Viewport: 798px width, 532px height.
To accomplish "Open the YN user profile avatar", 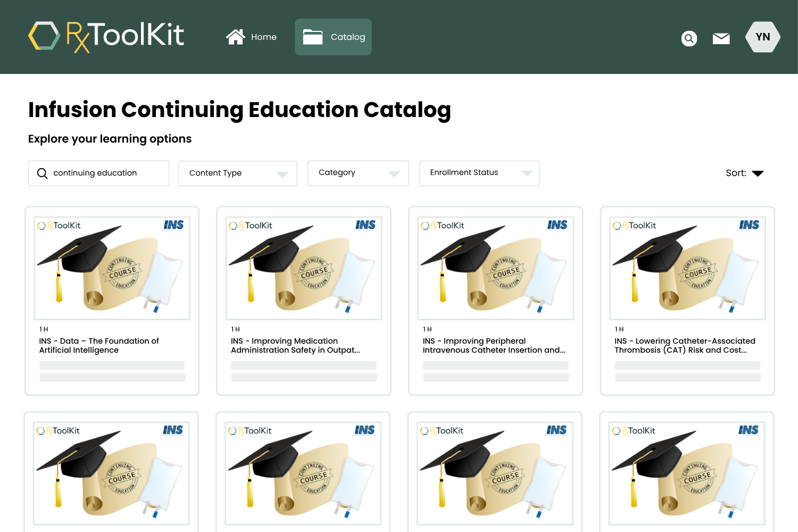I will [763, 37].
